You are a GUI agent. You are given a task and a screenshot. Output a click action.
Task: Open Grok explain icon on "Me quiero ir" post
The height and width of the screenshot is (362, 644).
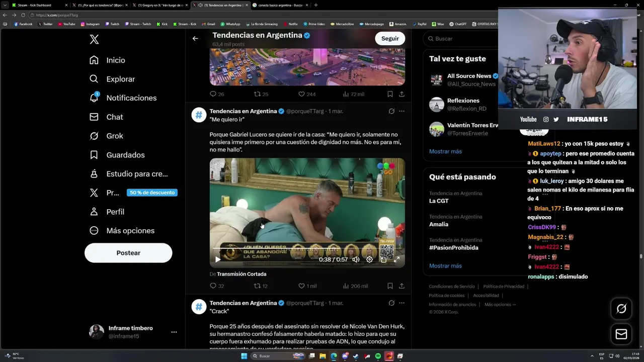[391, 111]
